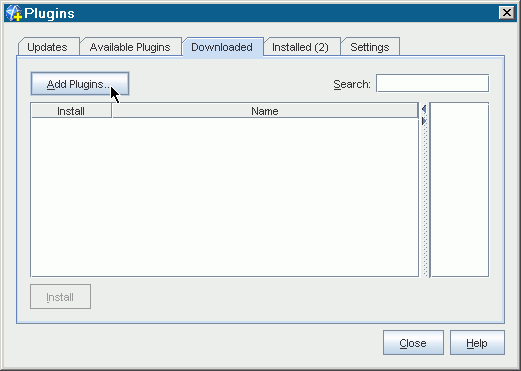Open Help for the Plugins dialog
The image size is (521, 371).
(x=477, y=343)
